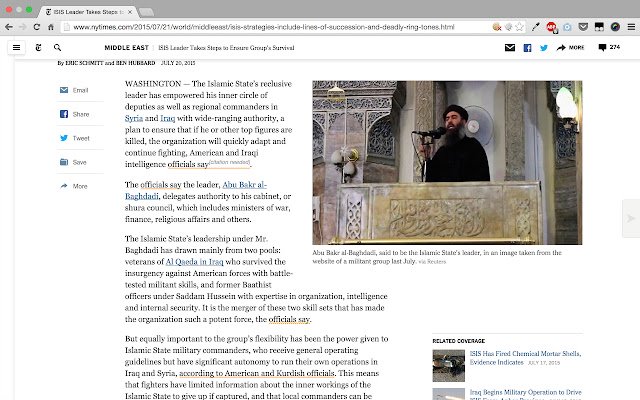Go to next article with right-edge arrow
This screenshot has width=640, height=400.
pyautogui.click(x=631, y=218)
